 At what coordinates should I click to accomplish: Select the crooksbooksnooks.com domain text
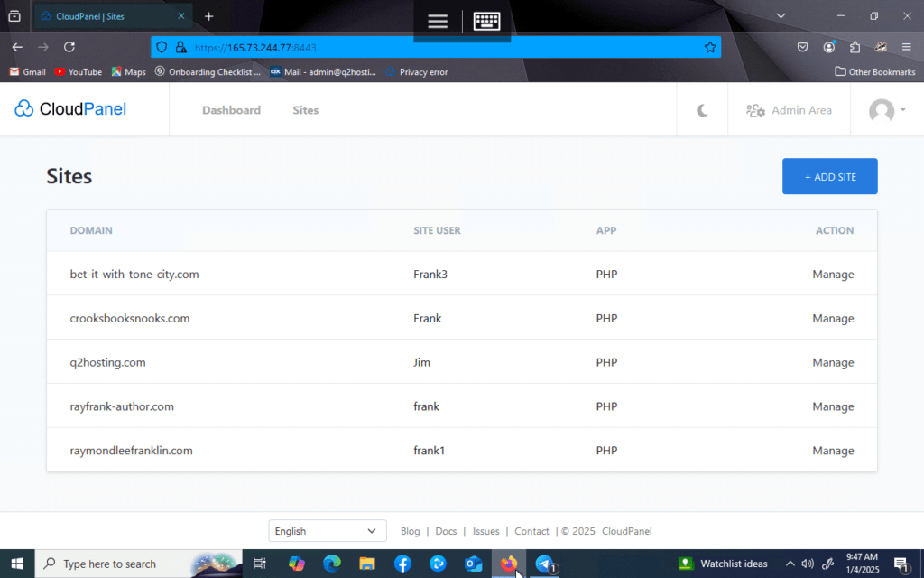(130, 319)
